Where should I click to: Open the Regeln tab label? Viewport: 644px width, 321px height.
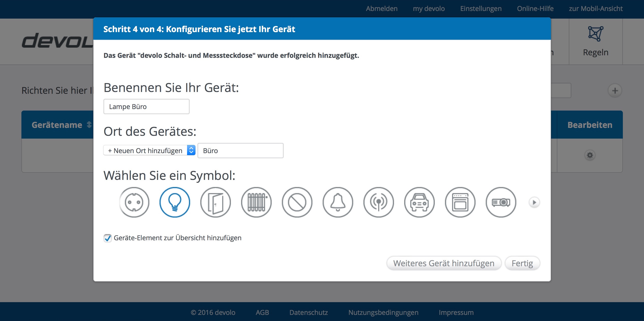(596, 52)
